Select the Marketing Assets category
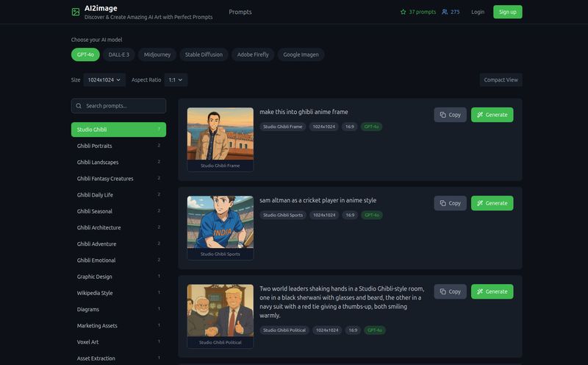The image size is (588, 365). [x=118, y=325]
